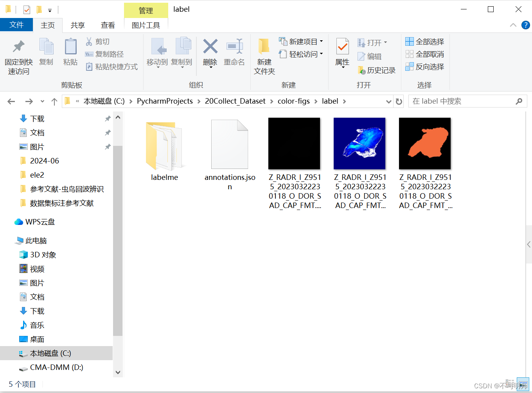Screen dimensions: 532x393
Task: Open the 图片工具 (Picture Tools) tab
Action: point(146,25)
